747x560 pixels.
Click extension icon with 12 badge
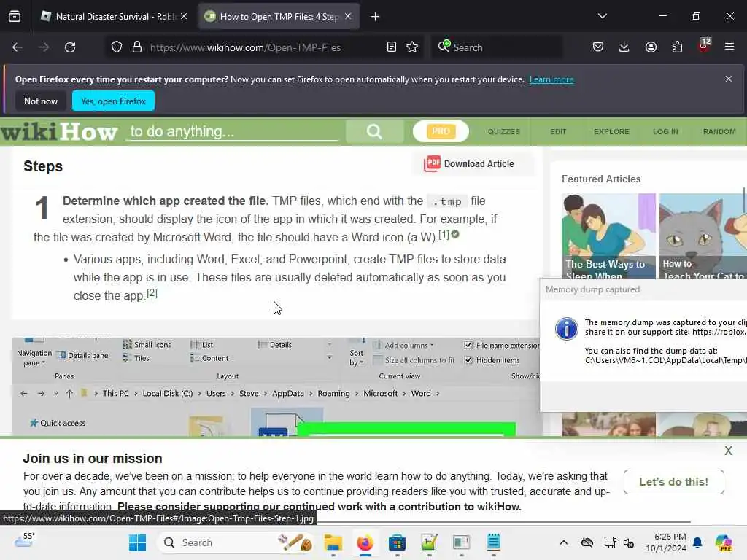(704, 46)
